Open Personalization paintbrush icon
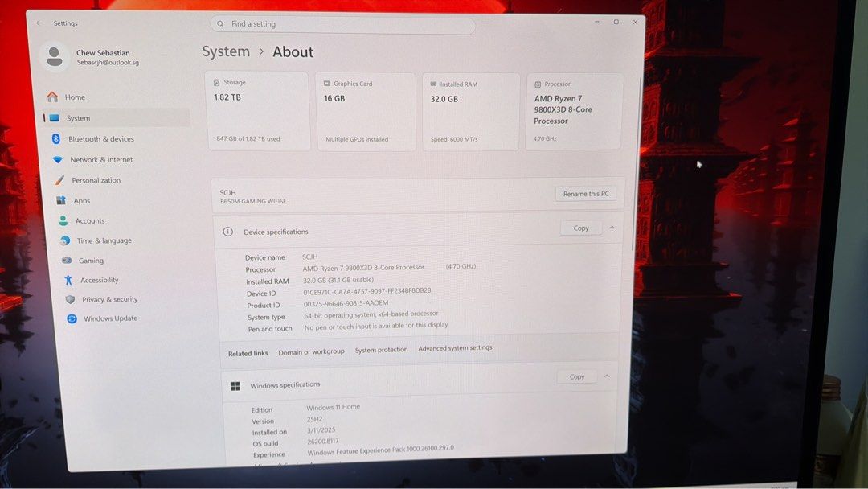This screenshot has height=489, width=868. point(59,180)
